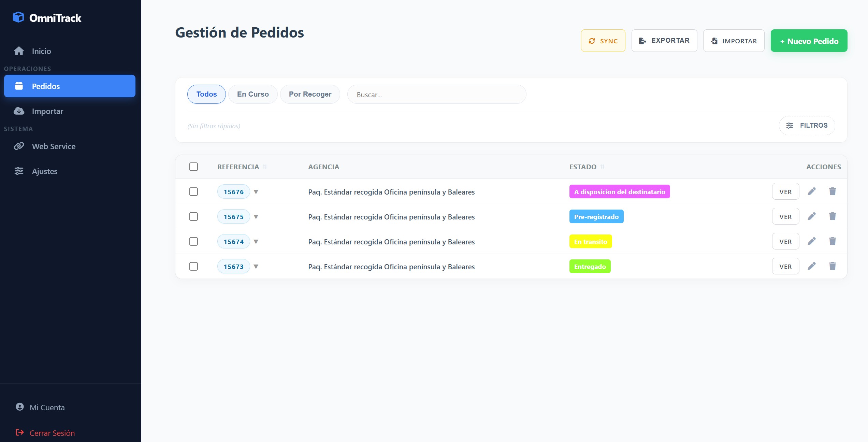Expand the details arrow beside 15675
This screenshot has height=442, width=868.
(x=256, y=217)
